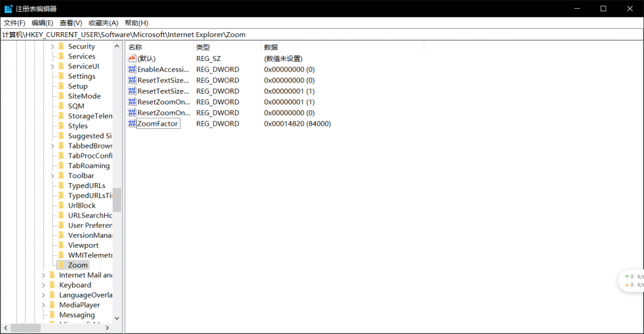644x334 pixels.
Task: Click the Services folder icon
Action: [x=62, y=56]
